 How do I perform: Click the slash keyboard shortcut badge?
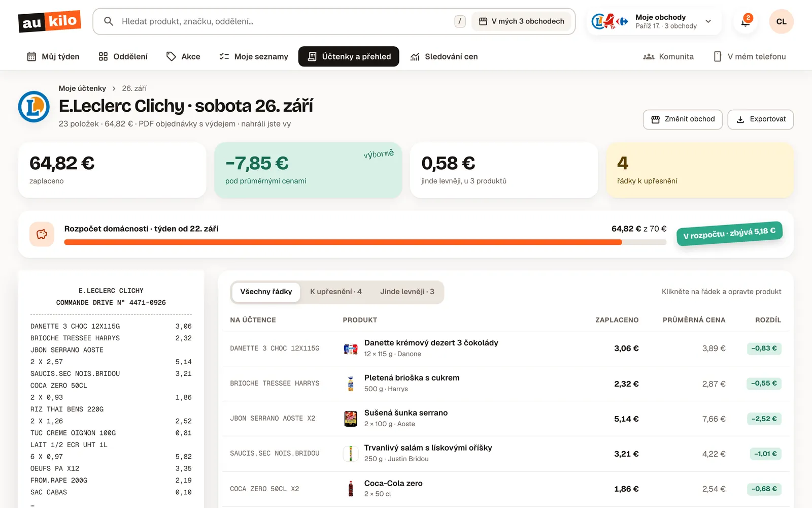pyautogui.click(x=460, y=21)
